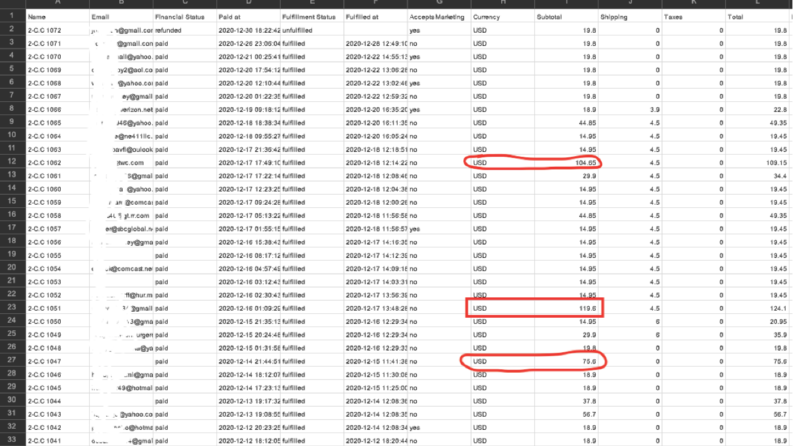Image resolution: width=793 pixels, height=446 pixels.
Task: Select row header number 12
Action: pyautogui.click(x=12, y=162)
